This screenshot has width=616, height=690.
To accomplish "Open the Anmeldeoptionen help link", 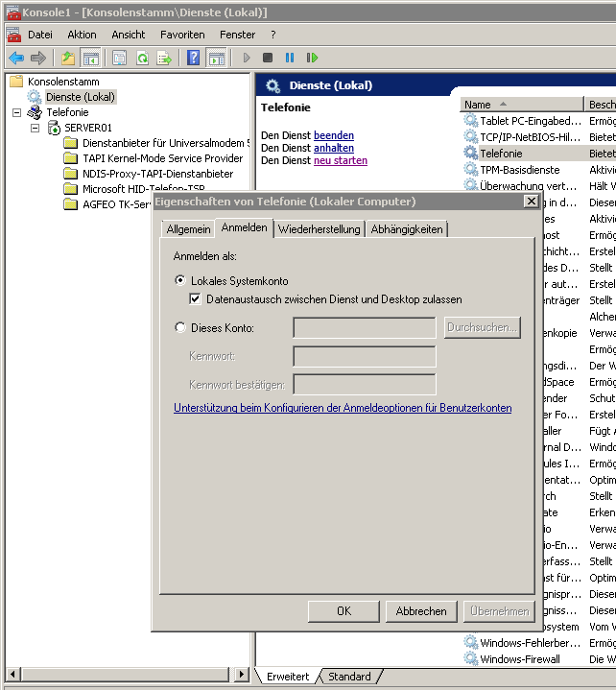I will 343,408.
